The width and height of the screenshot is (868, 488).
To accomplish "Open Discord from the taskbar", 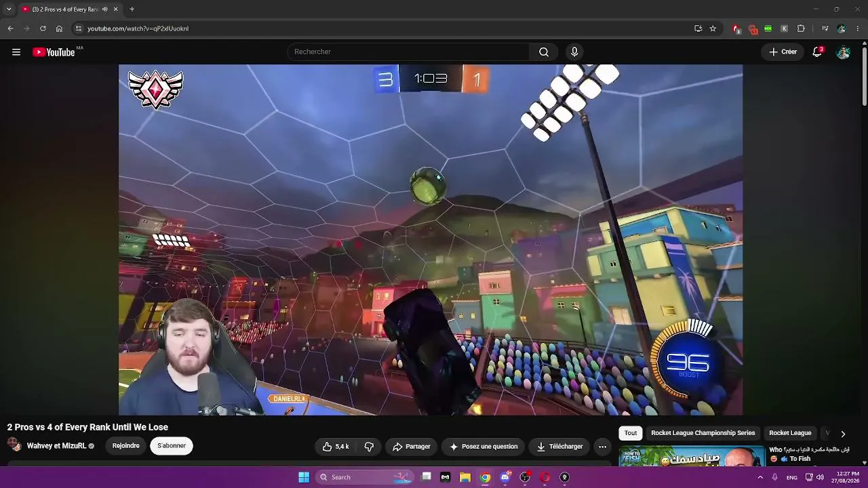I will click(505, 477).
